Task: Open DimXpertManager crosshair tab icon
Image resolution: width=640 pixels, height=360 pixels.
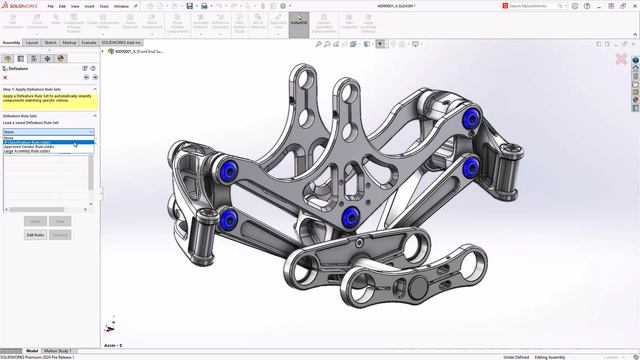Action: (x=47, y=59)
